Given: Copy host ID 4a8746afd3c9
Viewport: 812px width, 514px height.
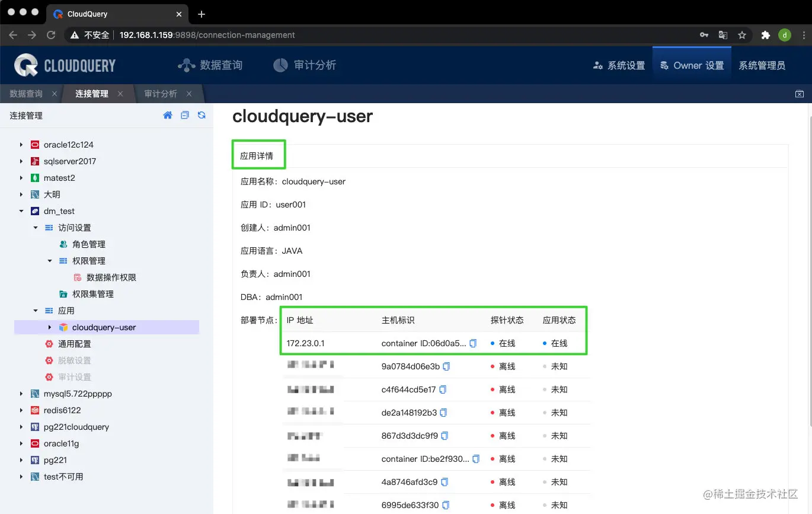Looking at the screenshot, I should click(x=445, y=482).
